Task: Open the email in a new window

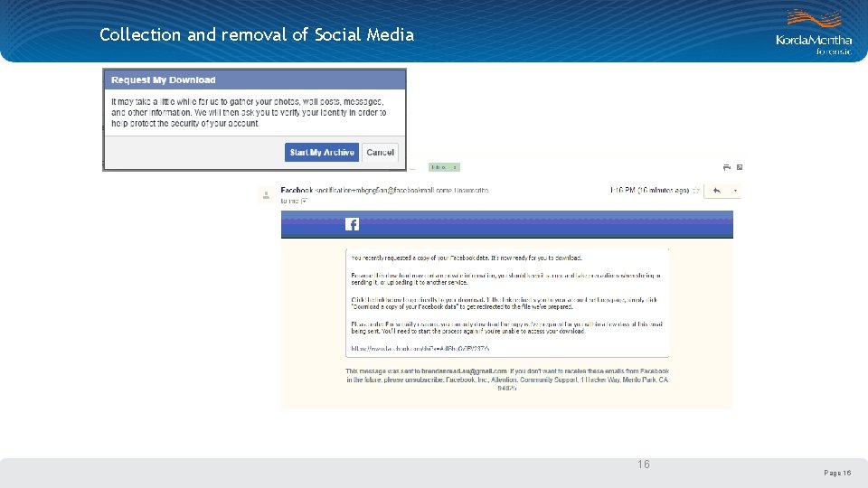Action: (x=740, y=167)
